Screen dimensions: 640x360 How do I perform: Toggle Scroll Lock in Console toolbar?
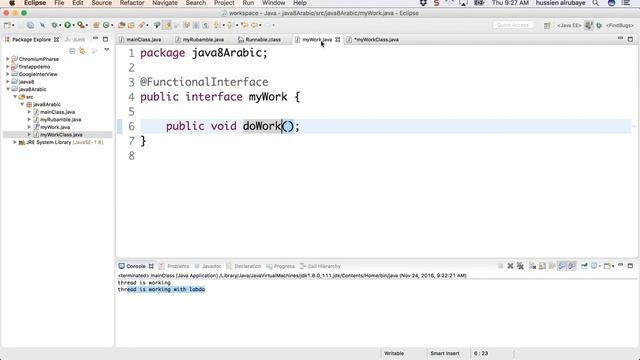[542, 266]
